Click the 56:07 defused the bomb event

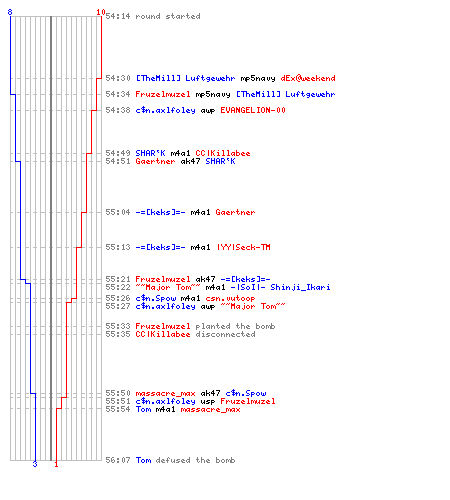click(170, 460)
